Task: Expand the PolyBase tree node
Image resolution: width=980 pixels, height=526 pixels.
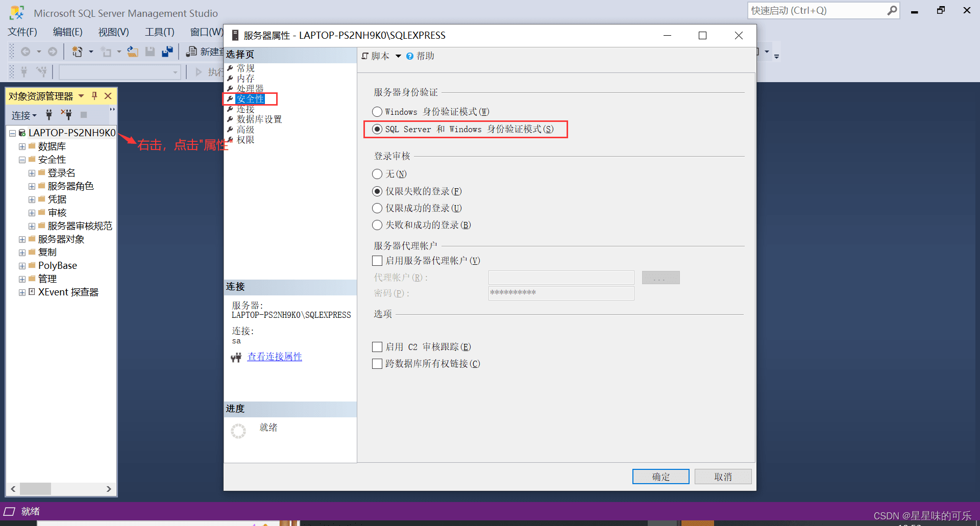Action: [x=22, y=266]
